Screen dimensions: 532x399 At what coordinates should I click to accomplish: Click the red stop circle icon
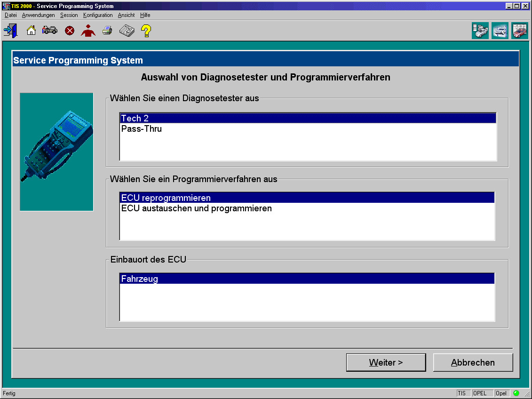point(70,31)
